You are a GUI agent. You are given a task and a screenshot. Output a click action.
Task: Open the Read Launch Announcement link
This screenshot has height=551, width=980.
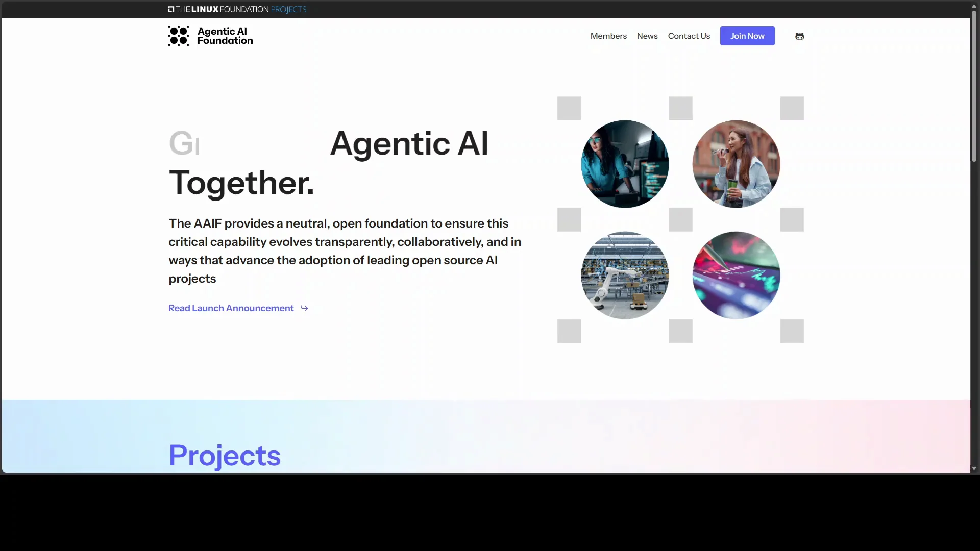coord(230,308)
